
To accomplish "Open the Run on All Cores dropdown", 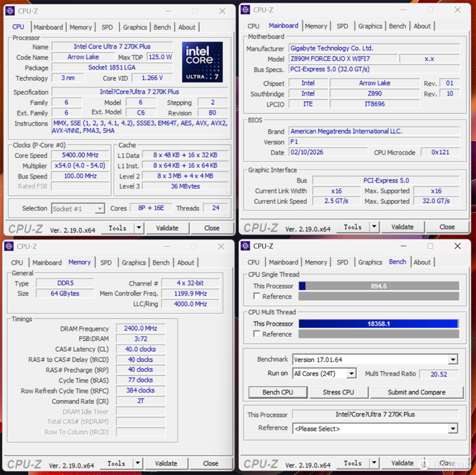I will (x=351, y=373).
